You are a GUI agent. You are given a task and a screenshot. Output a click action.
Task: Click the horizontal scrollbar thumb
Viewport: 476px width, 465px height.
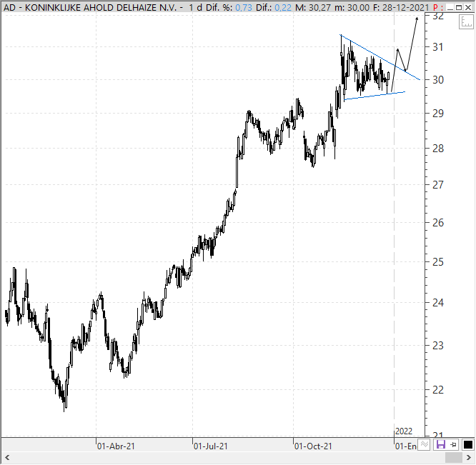(454, 457)
